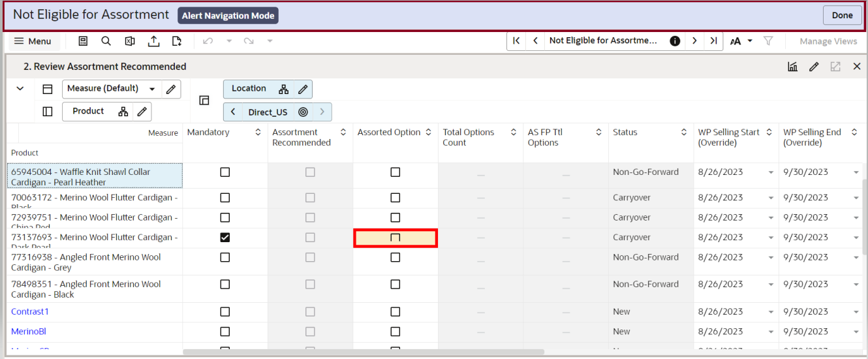This screenshot has height=359, width=868.
Task: Click the document download icon in the toolbar
Action: (x=176, y=41)
